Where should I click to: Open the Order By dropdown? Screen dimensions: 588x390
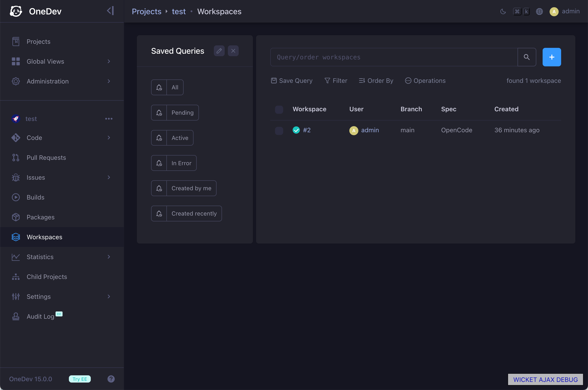point(376,81)
